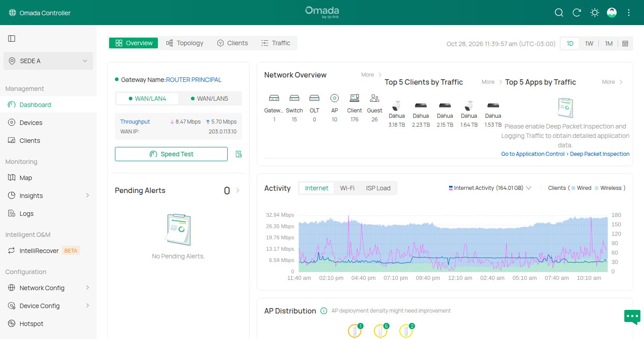The image size is (644, 339).
Task: Open the green chat support bubble
Action: [632, 316]
